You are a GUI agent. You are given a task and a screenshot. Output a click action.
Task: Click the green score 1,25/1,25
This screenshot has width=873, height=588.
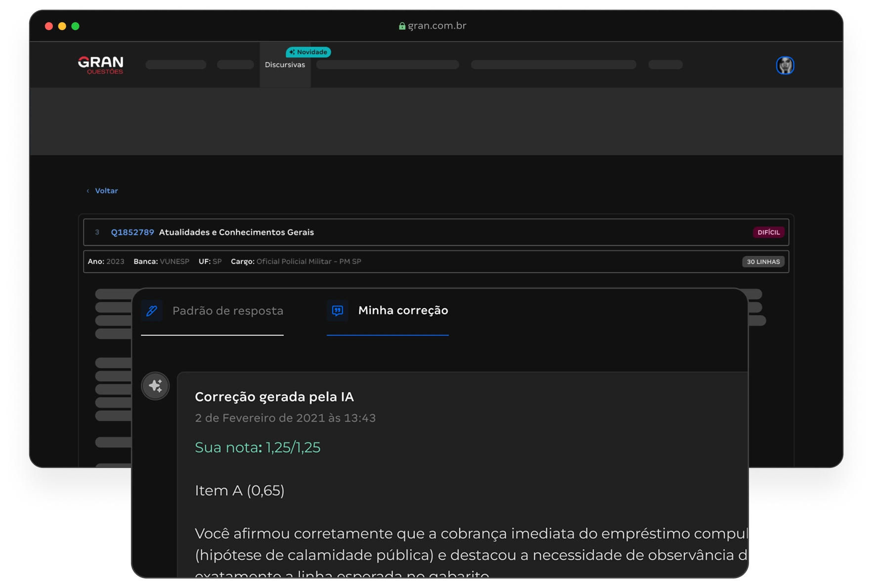tap(292, 448)
